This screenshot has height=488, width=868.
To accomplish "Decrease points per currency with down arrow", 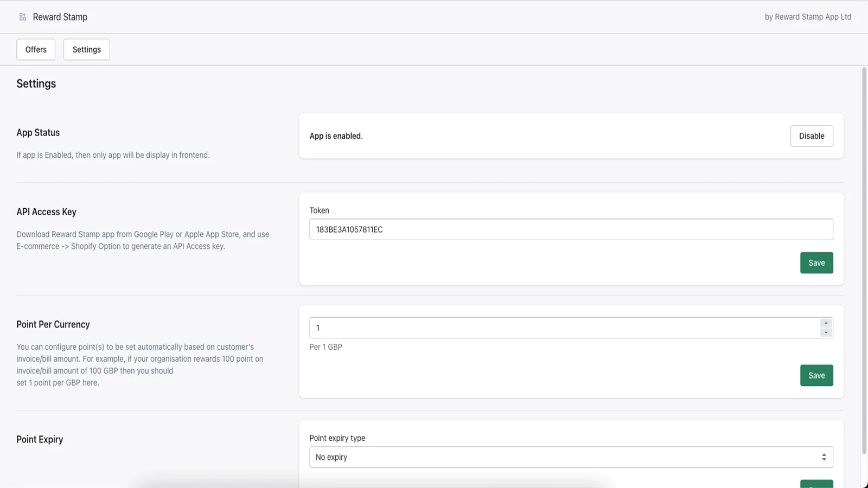I will pyautogui.click(x=826, y=332).
